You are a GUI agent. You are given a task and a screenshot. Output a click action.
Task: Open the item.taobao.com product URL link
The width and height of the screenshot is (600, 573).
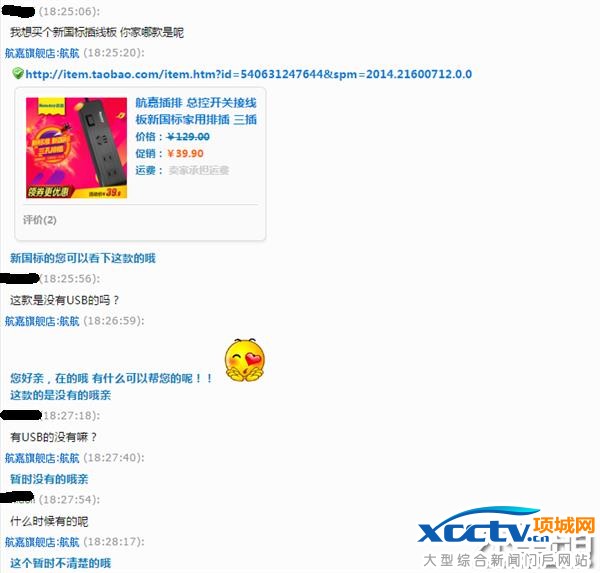coord(249,74)
